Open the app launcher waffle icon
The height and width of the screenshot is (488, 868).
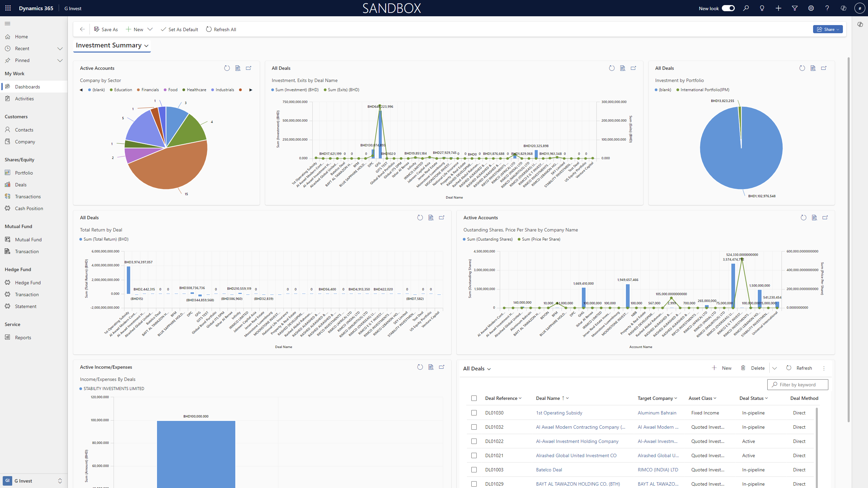pos(8,8)
